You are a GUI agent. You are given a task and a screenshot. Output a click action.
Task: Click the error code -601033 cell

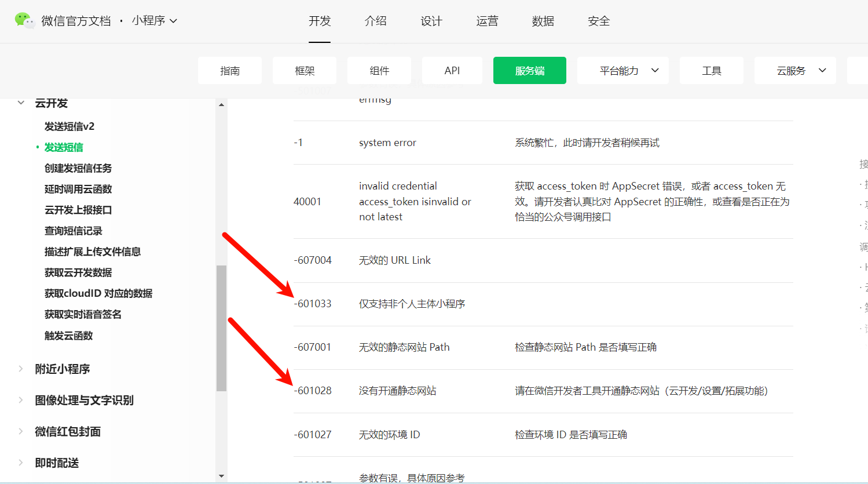click(313, 304)
